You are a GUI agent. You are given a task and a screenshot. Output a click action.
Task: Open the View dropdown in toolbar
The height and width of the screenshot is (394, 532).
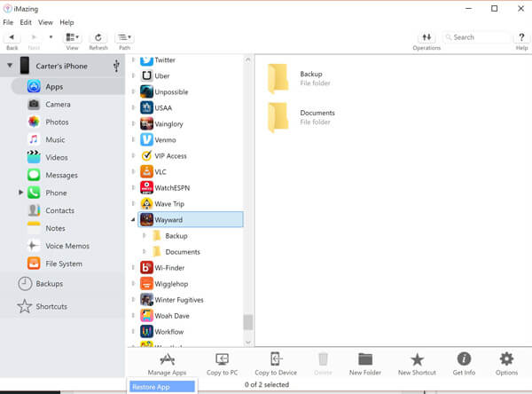73,37
